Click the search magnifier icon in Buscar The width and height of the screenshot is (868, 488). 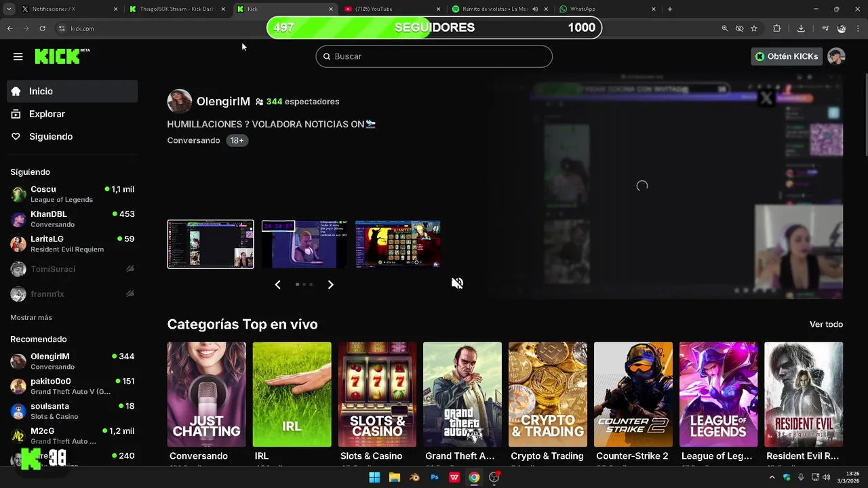[327, 56]
